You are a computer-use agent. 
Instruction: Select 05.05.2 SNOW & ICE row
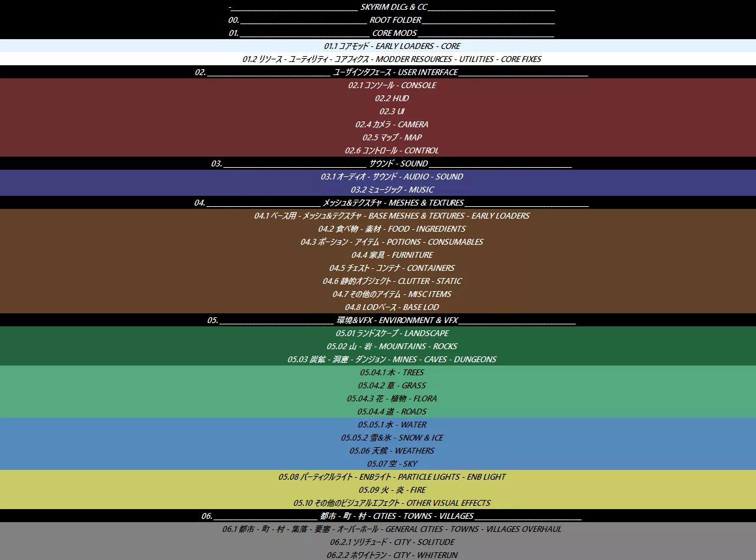point(378,437)
